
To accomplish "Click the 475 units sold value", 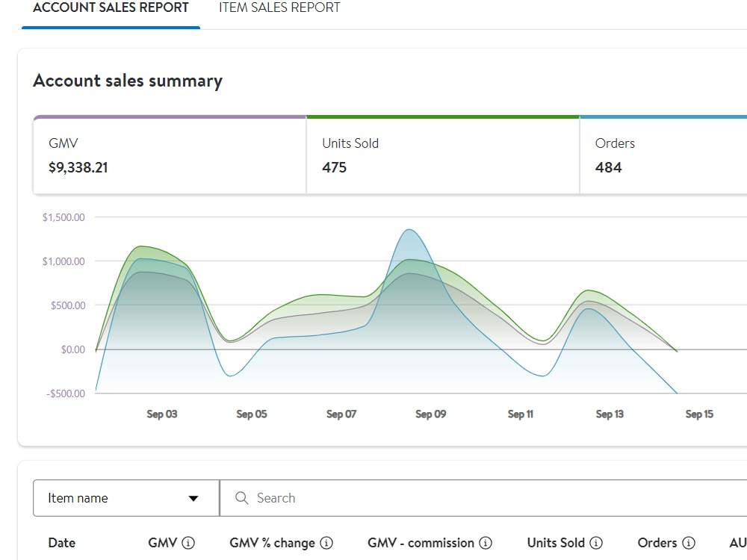I will (335, 167).
